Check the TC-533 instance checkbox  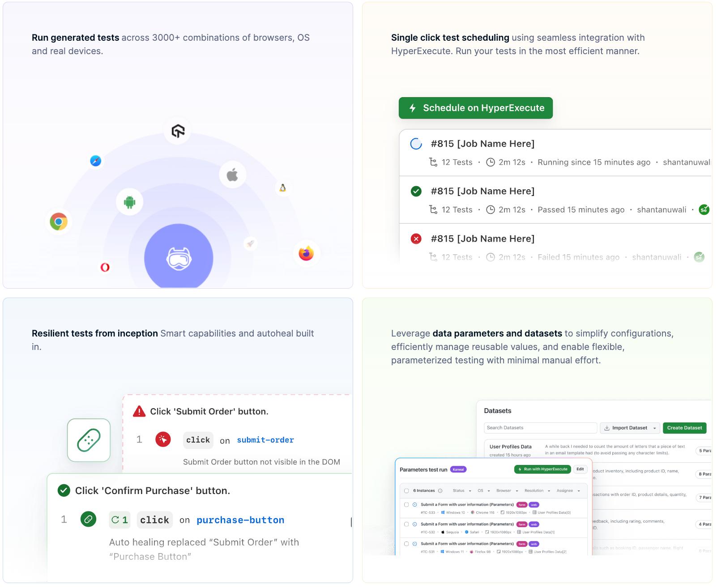pyautogui.click(x=406, y=504)
